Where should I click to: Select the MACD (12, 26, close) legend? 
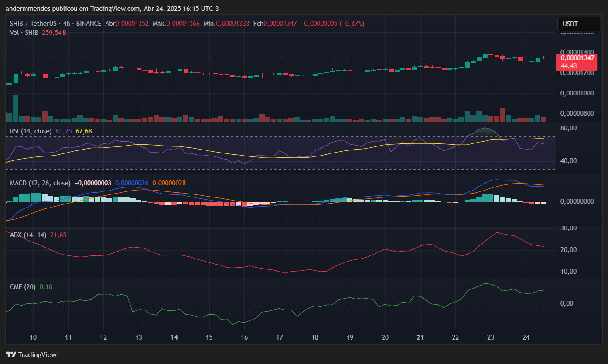[x=40, y=183]
